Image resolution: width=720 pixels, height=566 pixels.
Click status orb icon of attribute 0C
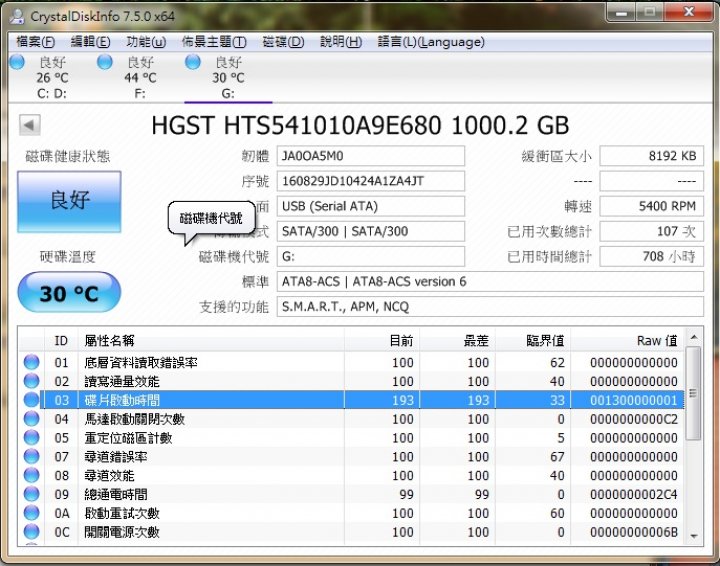tap(31, 531)
